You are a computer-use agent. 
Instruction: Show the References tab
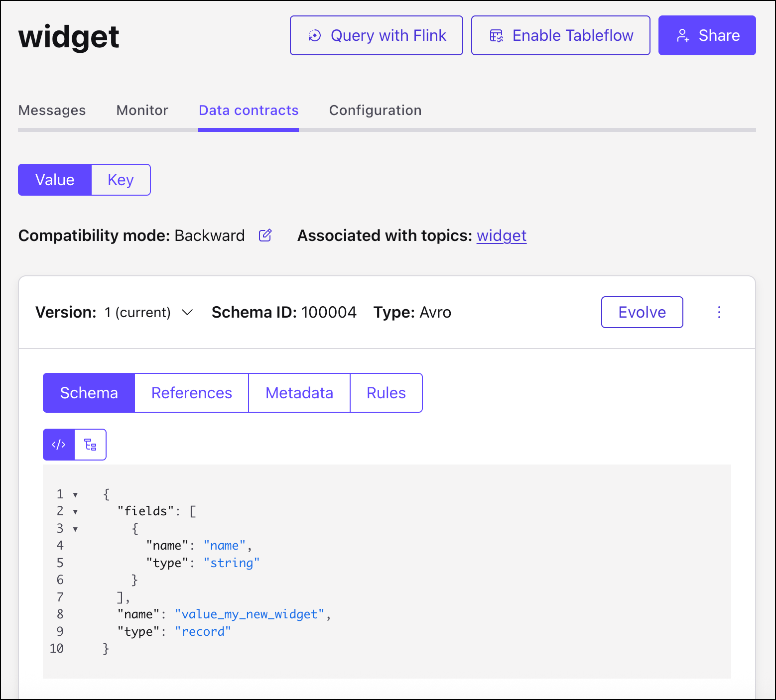click(191, 393)
